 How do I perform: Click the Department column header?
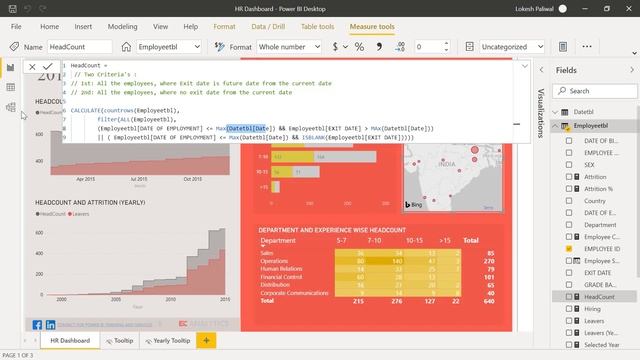click(x=278, y=240)
